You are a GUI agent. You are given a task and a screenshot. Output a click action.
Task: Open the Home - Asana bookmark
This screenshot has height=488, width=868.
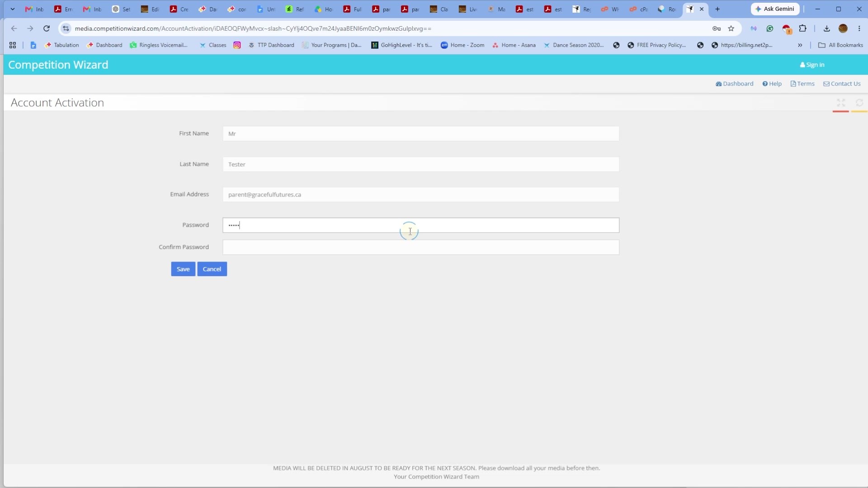pos(514,45)
